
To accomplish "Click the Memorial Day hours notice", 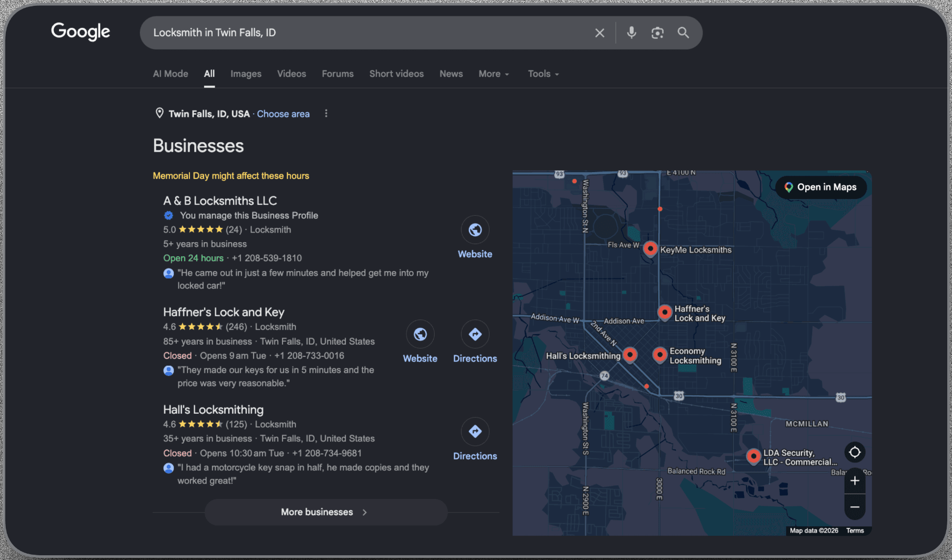I will (231, 176).
